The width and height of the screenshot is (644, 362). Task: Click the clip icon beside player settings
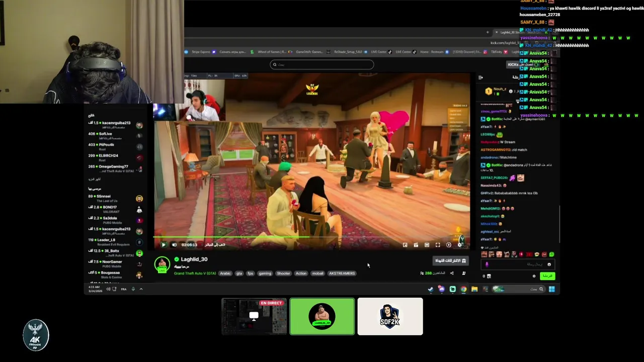click(449, 245)
